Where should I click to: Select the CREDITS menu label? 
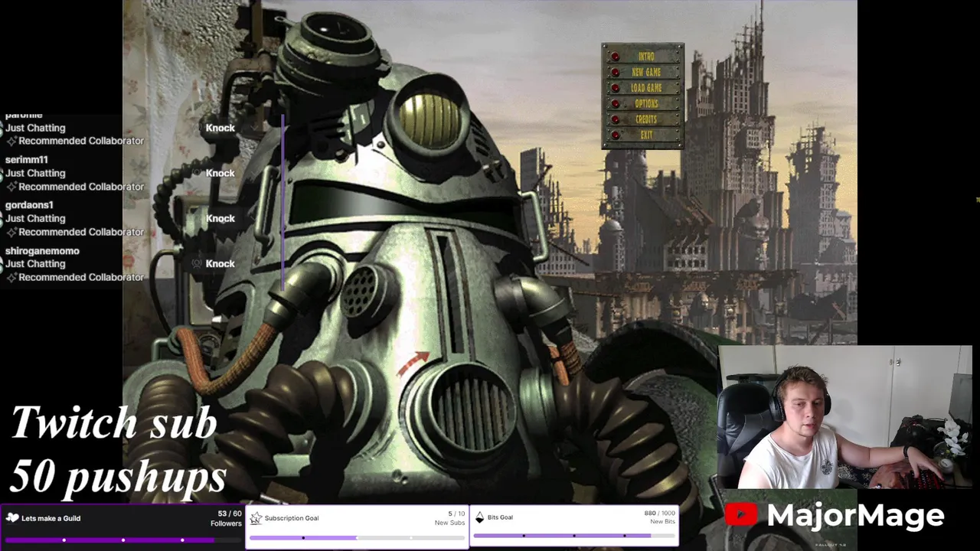(646, 119)
